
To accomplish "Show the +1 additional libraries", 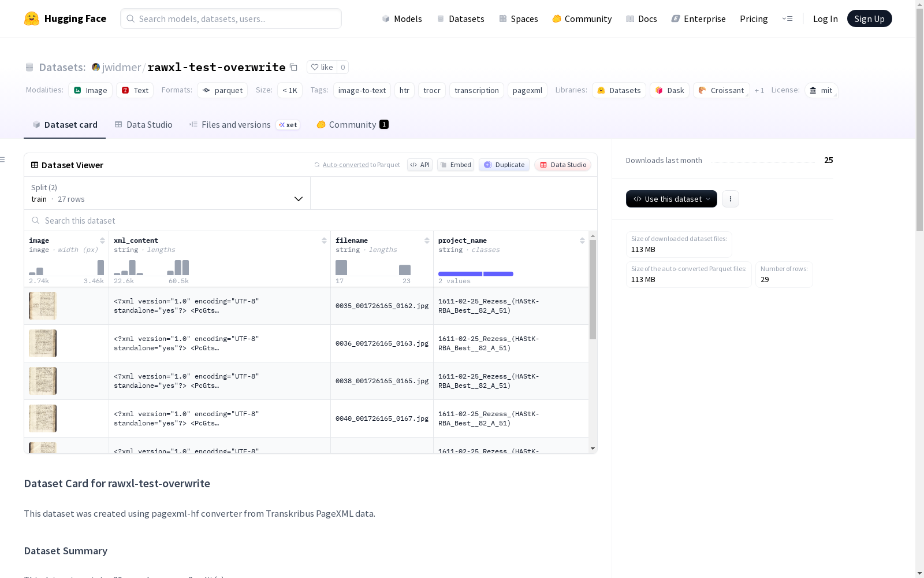I will tap(759, 90).
